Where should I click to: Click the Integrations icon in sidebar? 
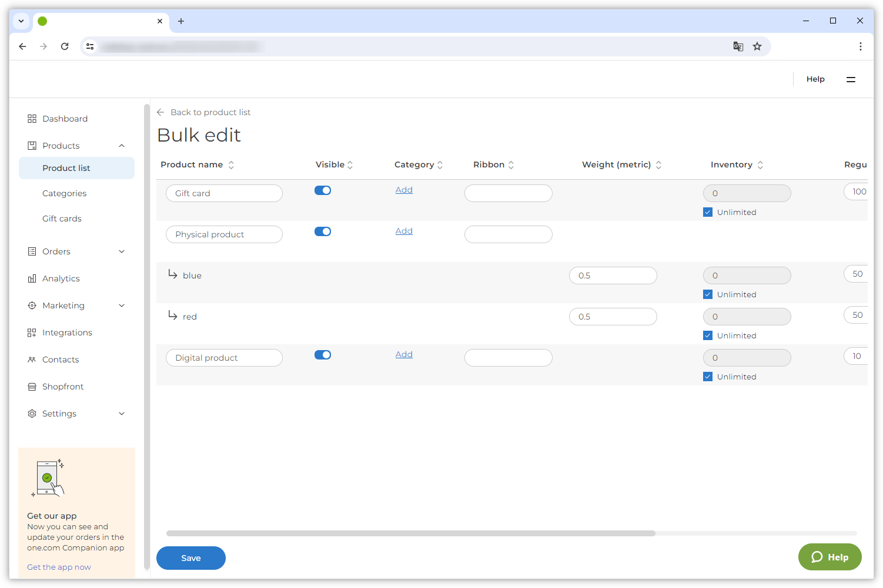[32, 332]
